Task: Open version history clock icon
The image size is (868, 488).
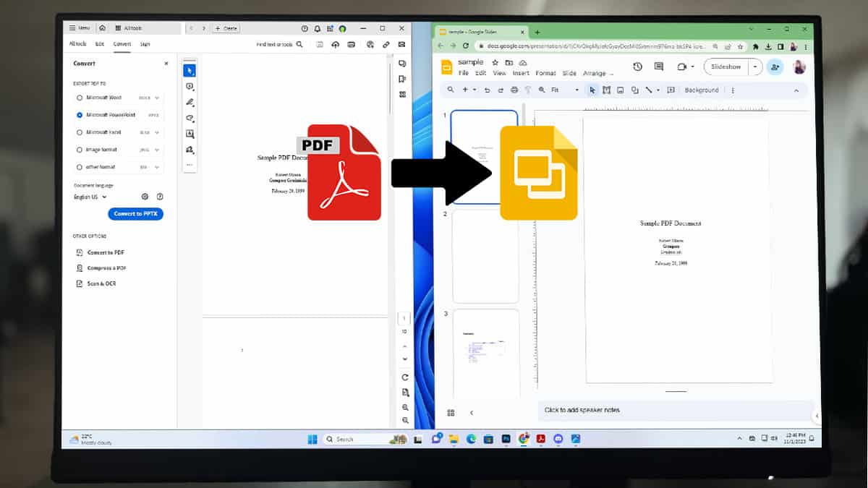Action: (637, 67)
